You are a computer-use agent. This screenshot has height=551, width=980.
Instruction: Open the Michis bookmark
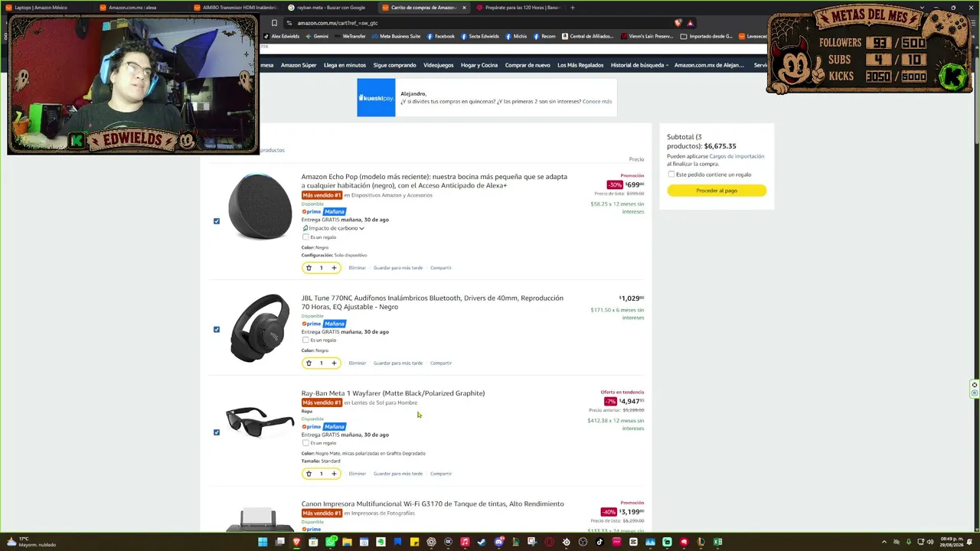click(x=516, y=36)
